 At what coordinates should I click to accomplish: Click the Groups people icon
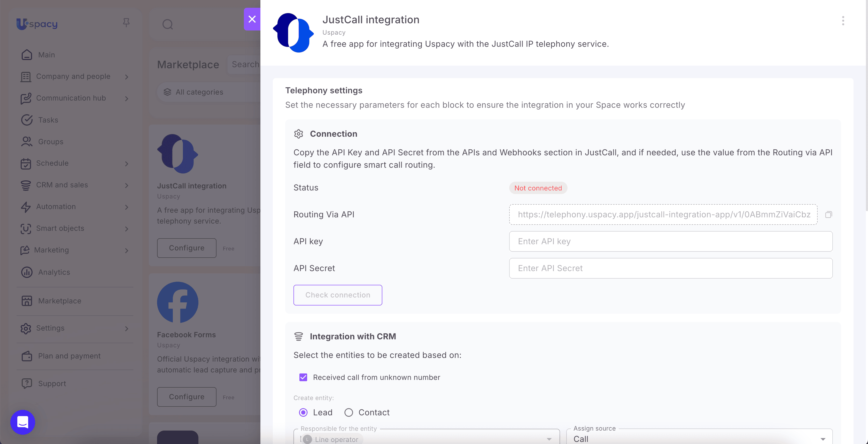click(x=27, y=142)
